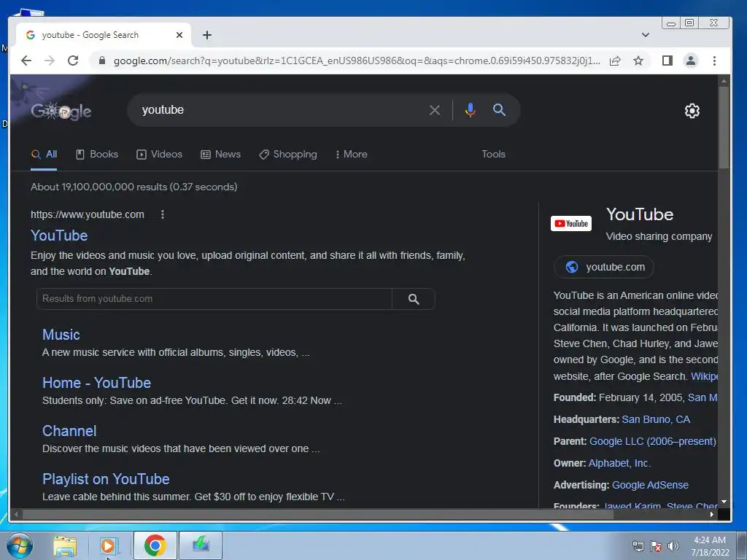The width and height of the screenshot is (747, 560).
Task: Open the Windows Start menu
Action: (x=20, y=545)
